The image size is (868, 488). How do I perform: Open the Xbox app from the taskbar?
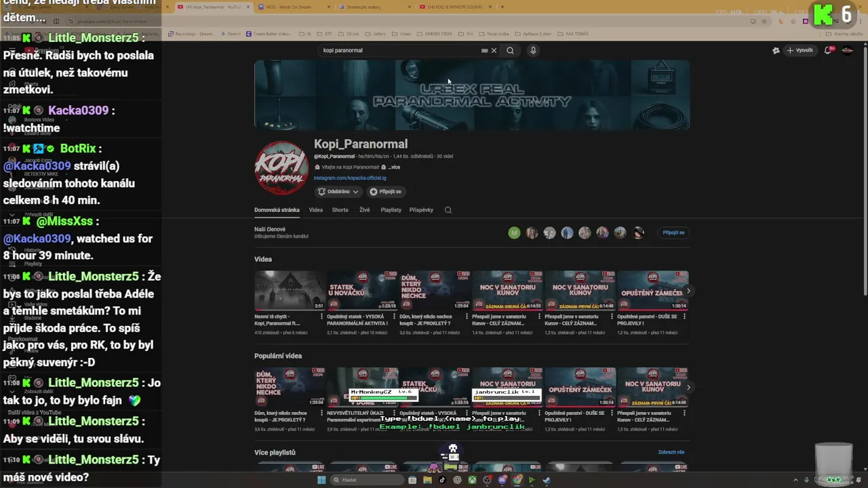pos(472,480)
